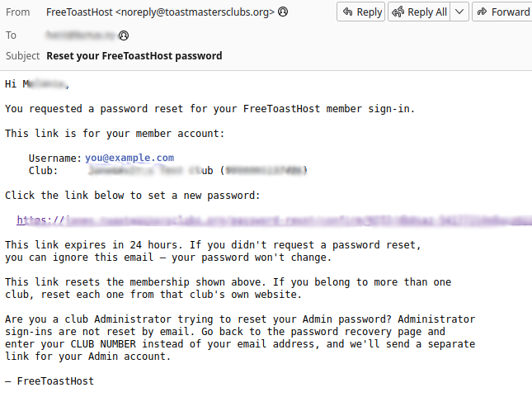Open the https password reset link
The width and height of the screenshot is (532, 397).
tap(274, 220)
